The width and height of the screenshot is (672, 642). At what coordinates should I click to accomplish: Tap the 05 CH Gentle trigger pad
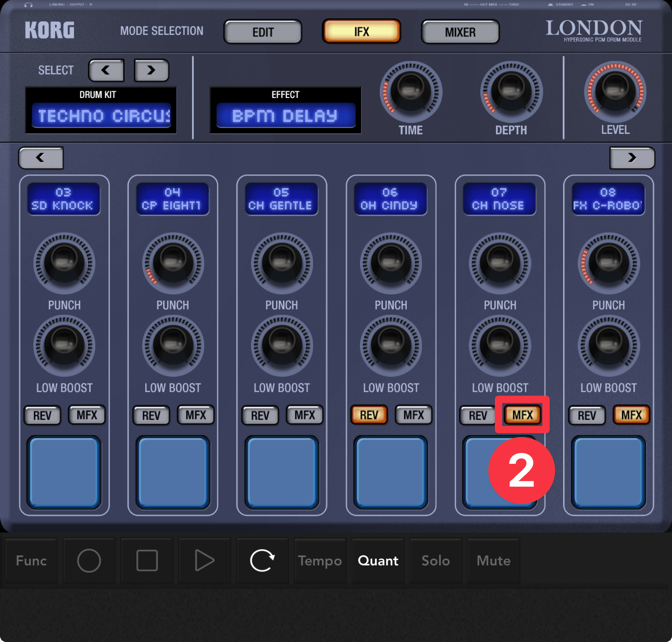click(x=282, y=473)
